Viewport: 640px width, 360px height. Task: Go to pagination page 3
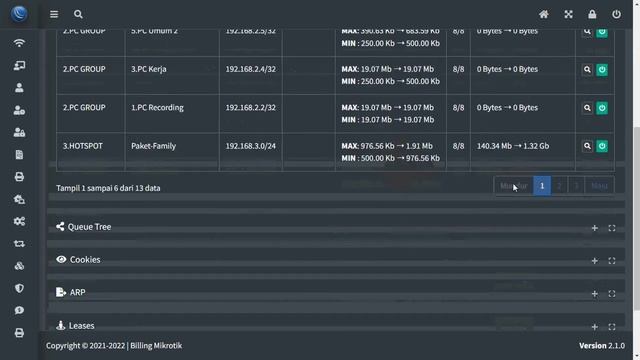click(x=576, y=186)
